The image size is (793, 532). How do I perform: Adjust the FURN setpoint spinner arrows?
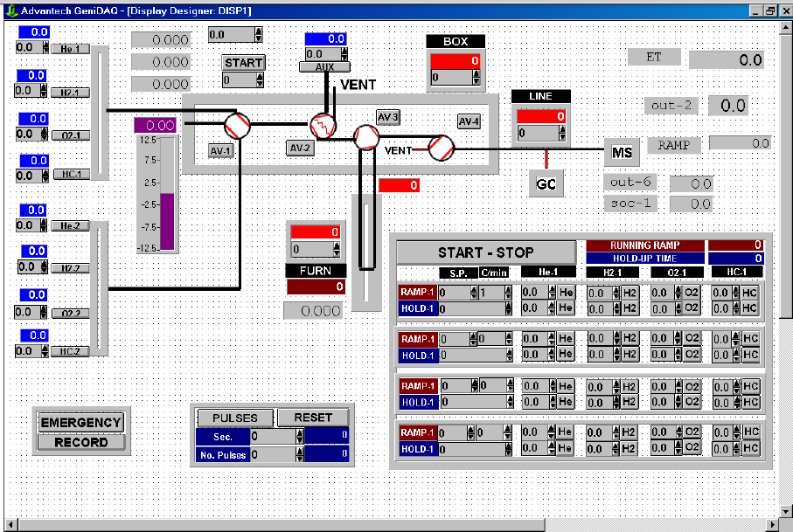(337, 249)
